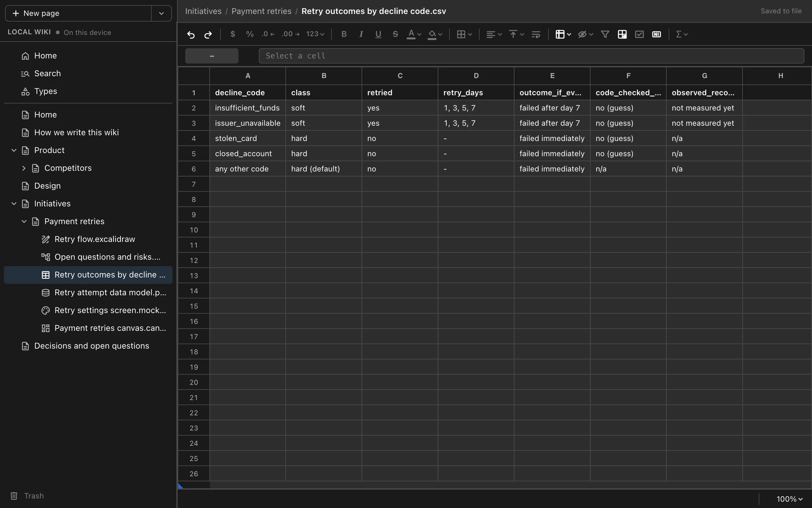Open the Trash
812x508 pixels.
click(x=27, y=496)
